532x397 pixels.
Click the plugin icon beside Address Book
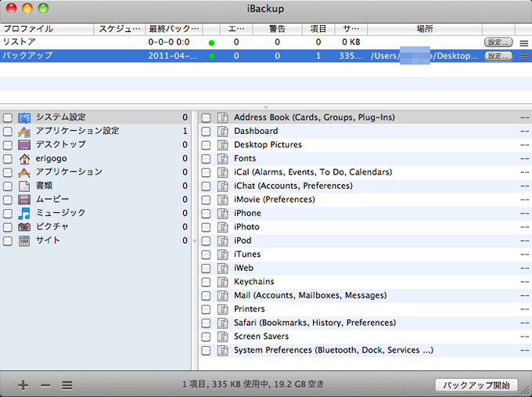click(222, 117)
